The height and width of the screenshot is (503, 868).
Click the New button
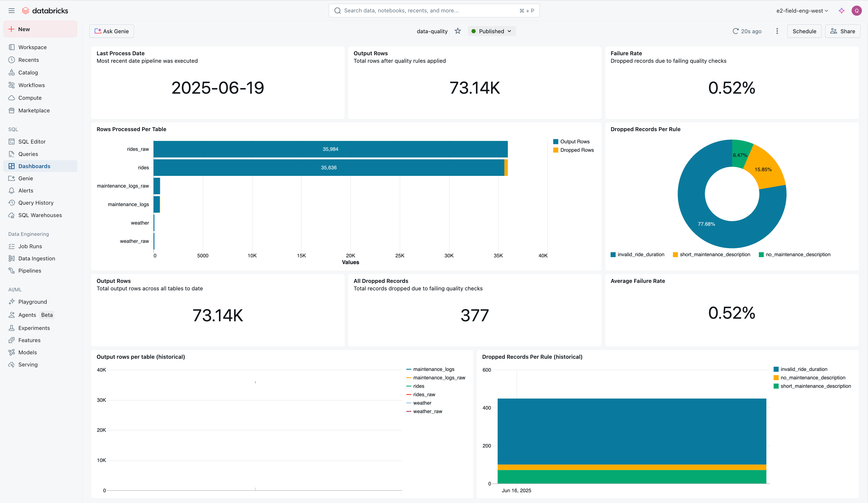40,29
